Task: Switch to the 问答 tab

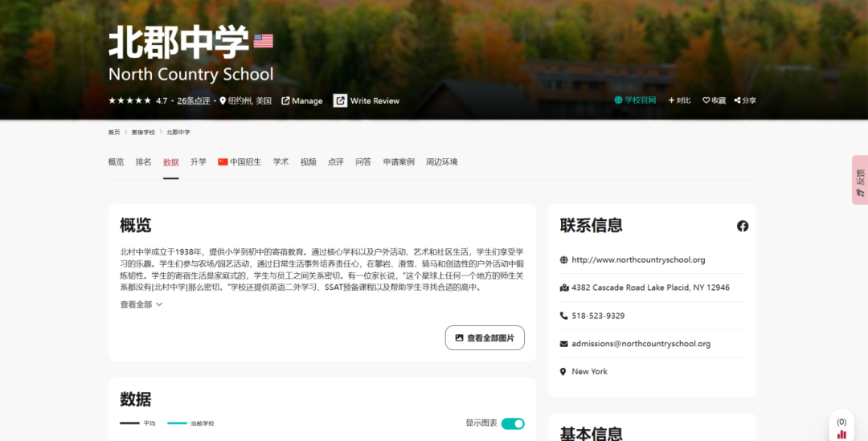Action: click(363, 162)
